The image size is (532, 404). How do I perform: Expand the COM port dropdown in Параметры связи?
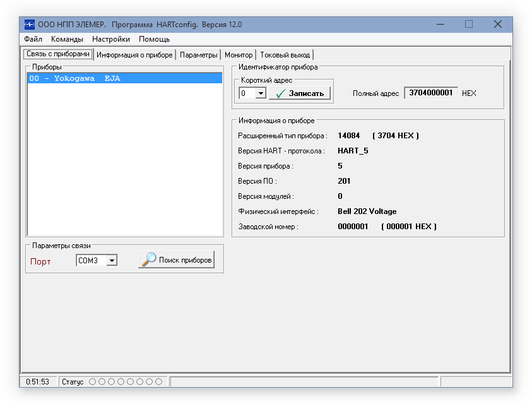pyautogui.click(x=112, y=260)
